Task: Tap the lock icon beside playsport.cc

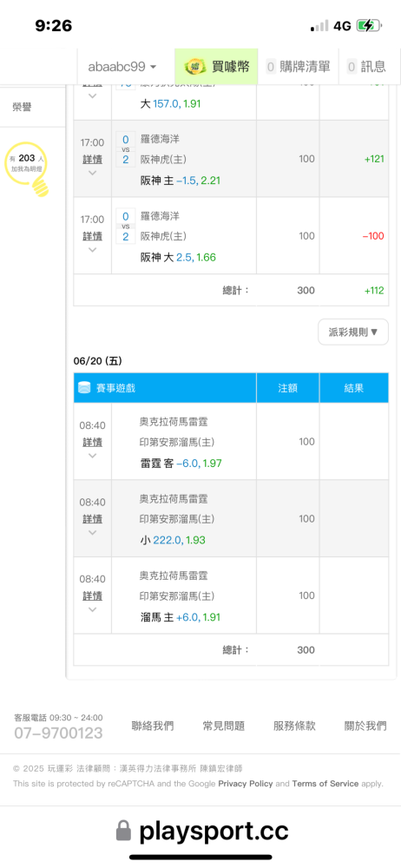Action: click(123, 831)
